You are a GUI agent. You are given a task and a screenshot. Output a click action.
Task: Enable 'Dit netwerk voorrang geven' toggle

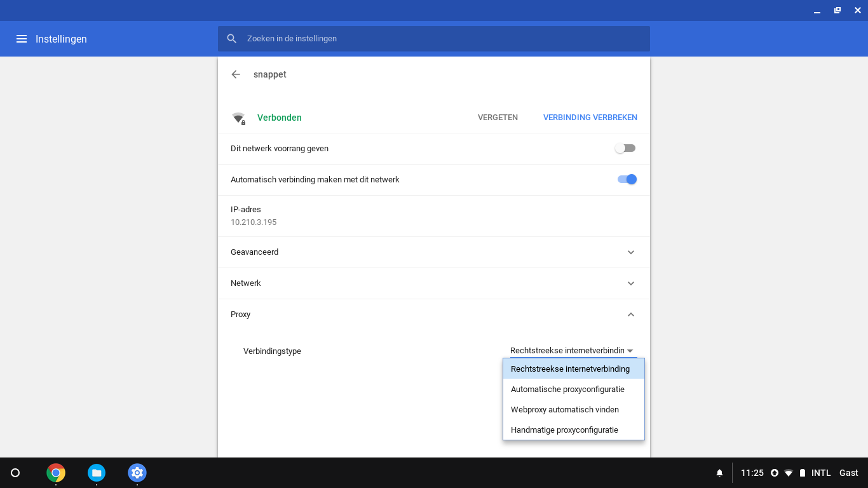coord(625,148)
